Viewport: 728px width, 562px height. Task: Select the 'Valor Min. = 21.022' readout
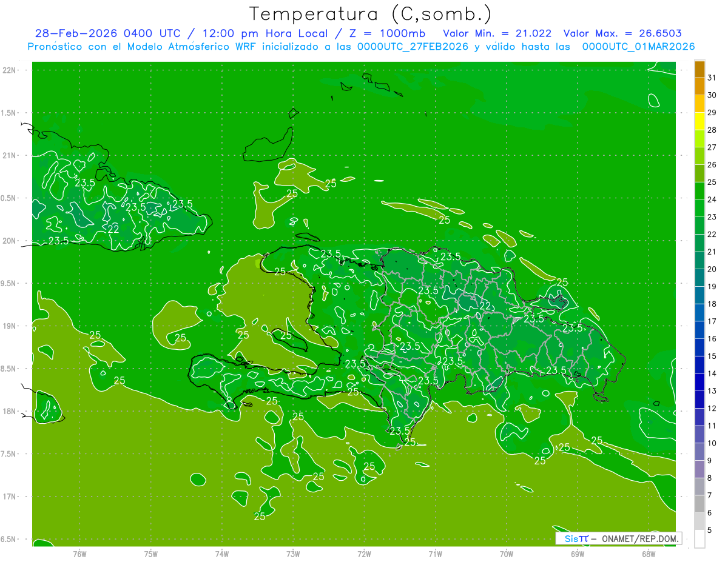click(x=497, y=33)
